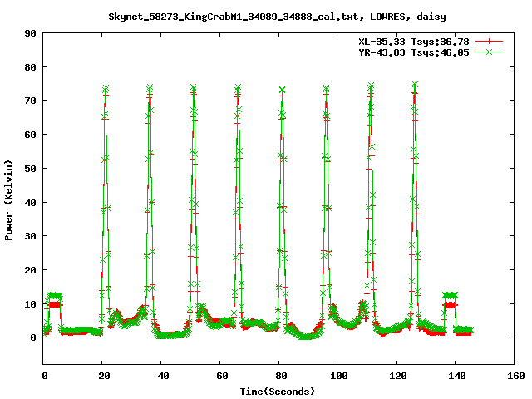Click the peak marker of the last spike near 126 seconds
Viewport: 532px width, 399px height.
coord(415,84)
